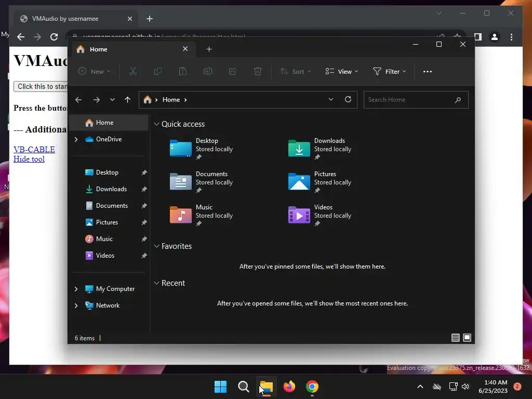
Task: Click the 'Click this to start' button in Chrome
Action: pos(41,87)
